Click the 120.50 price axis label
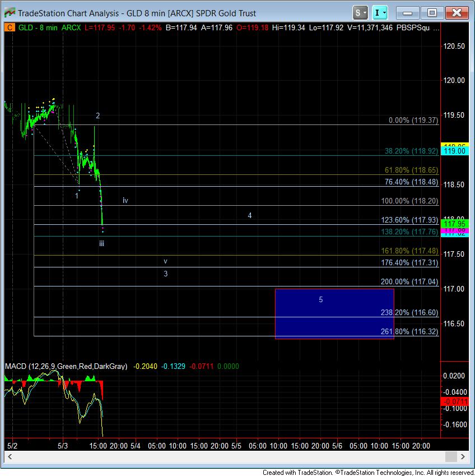This screenshot has width=475, height=476. coord(454,46)
